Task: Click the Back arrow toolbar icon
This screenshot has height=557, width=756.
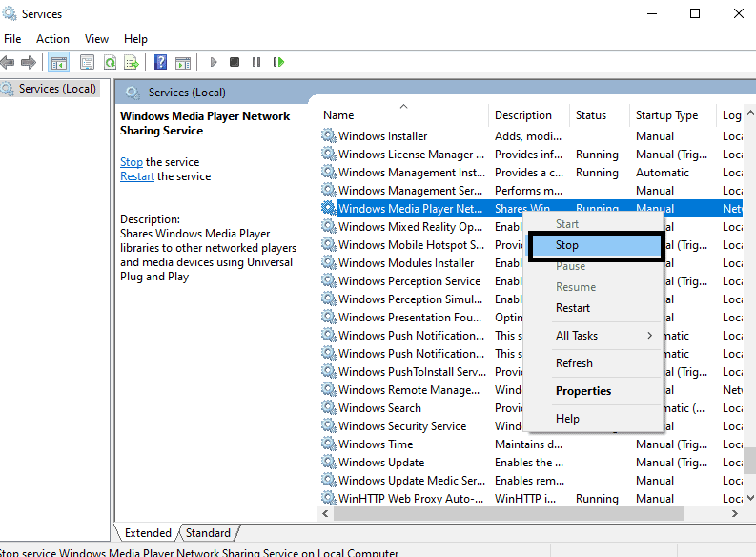Action: [8, 62]
